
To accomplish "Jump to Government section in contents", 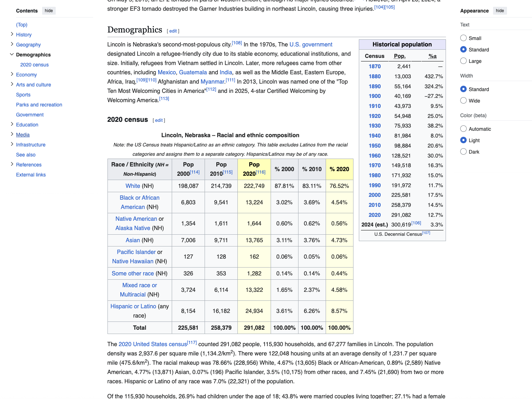I will (x=30, y=115).
